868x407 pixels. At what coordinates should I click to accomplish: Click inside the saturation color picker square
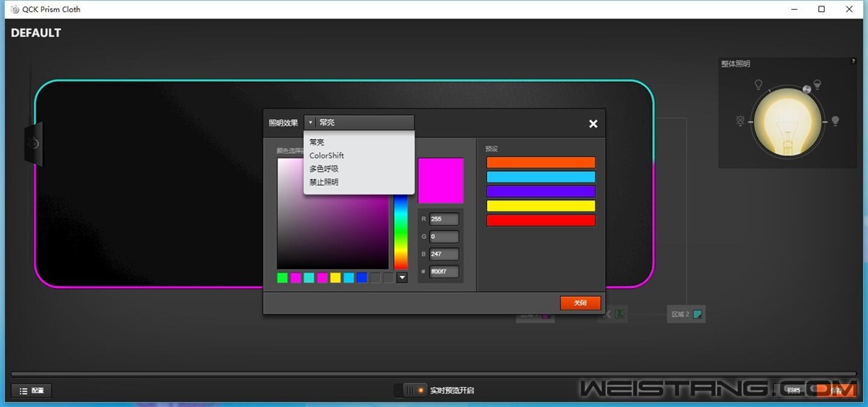[x=333, y=214]
